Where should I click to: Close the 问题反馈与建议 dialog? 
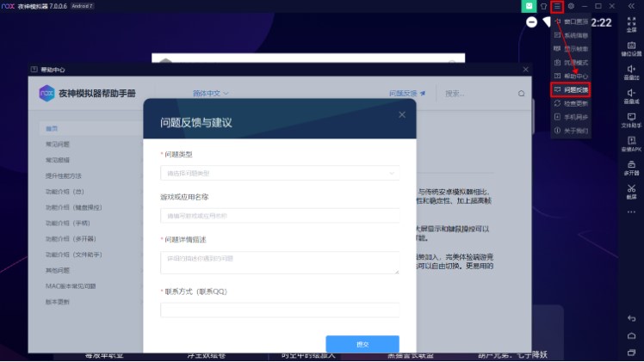pyautogui.click(x=401, y=114)
